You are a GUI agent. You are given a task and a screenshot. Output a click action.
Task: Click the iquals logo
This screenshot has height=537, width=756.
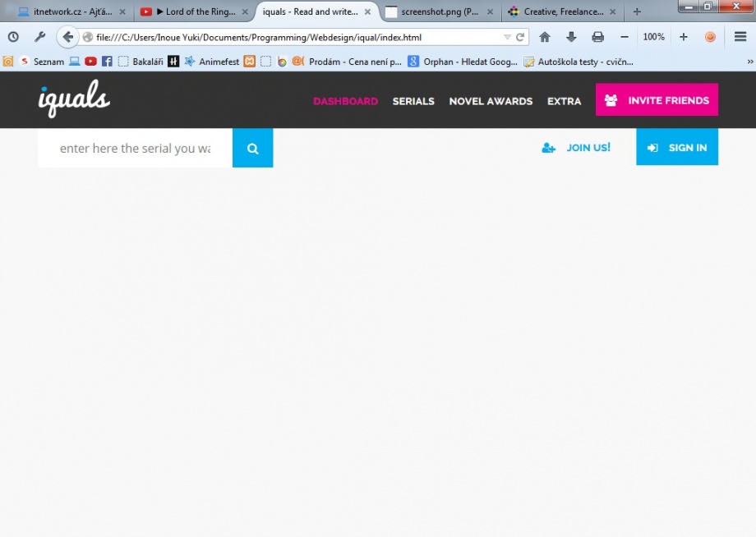coord(74,99)
